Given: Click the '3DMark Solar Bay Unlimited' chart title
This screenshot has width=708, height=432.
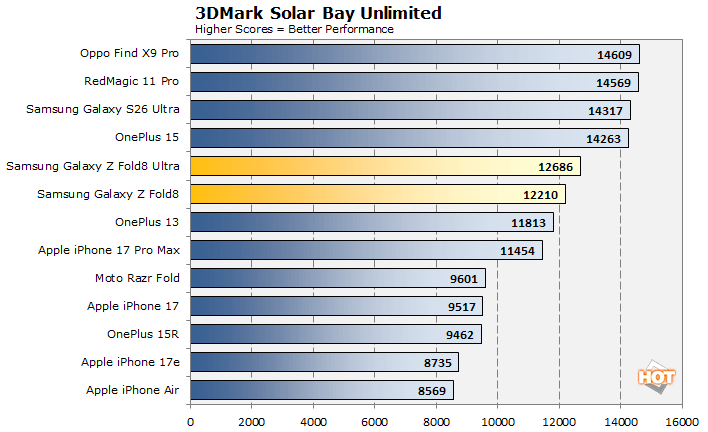Looking at the screenshot, I should coord(318,13).
